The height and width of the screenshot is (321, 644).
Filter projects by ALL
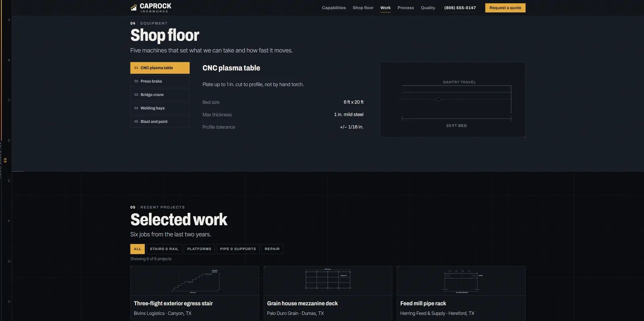tap(137, 249)
